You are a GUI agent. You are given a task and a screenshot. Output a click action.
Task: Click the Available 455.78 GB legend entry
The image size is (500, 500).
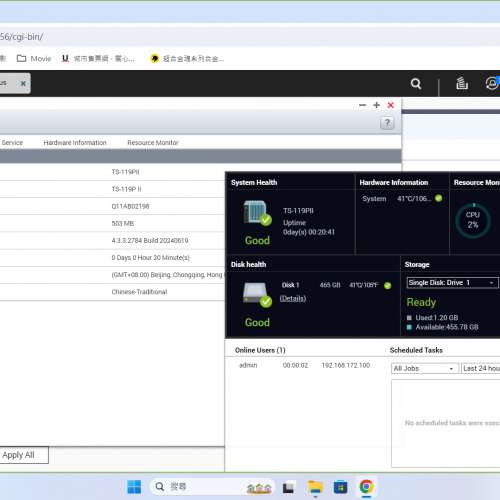(443, 327)
